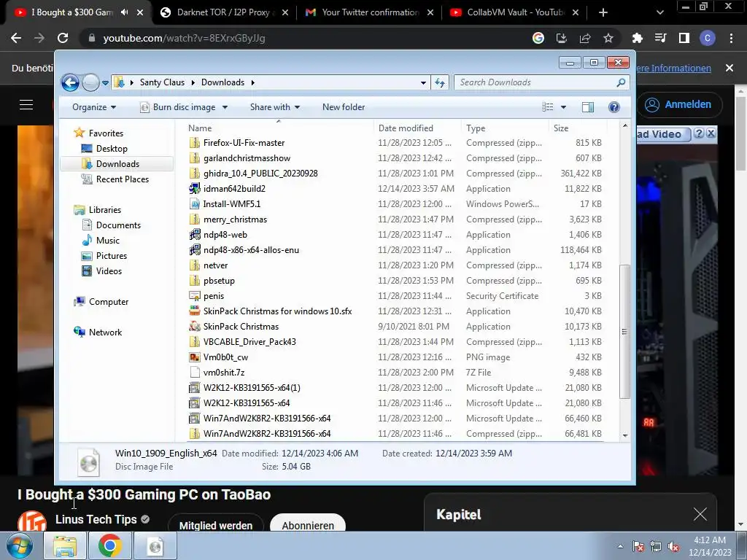
Task: Open Linus Tech Tips channel link
Action: [x=96, y=519]
